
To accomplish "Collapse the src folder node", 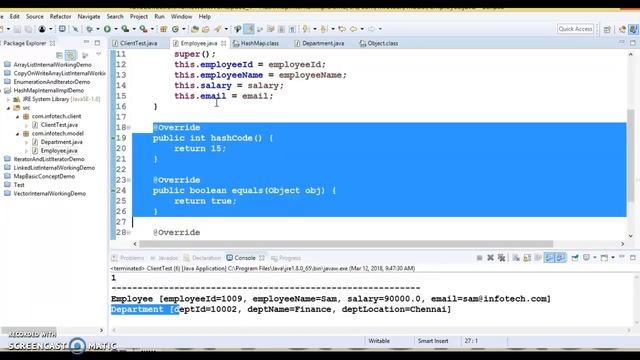I will (8, 108).
